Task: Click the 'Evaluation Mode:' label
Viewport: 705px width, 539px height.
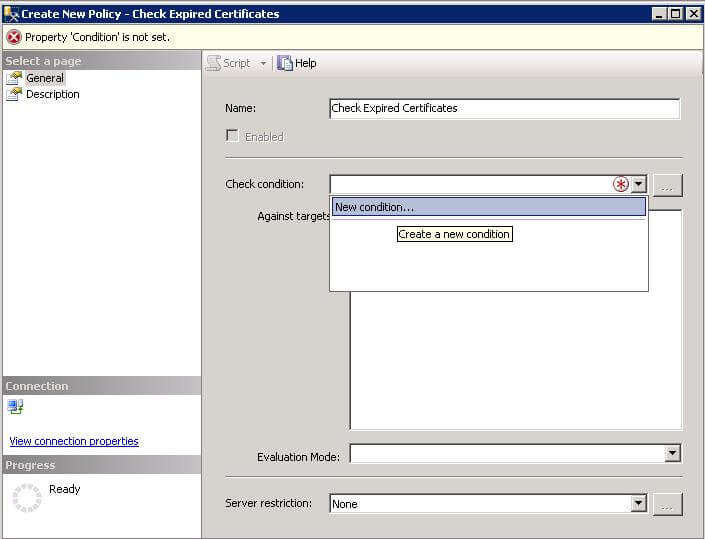Action: click(x=299, y=457)
